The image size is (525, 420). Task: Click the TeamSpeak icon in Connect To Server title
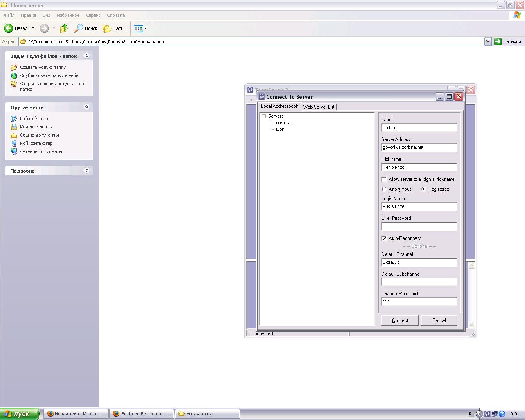[x=262, y=97]
